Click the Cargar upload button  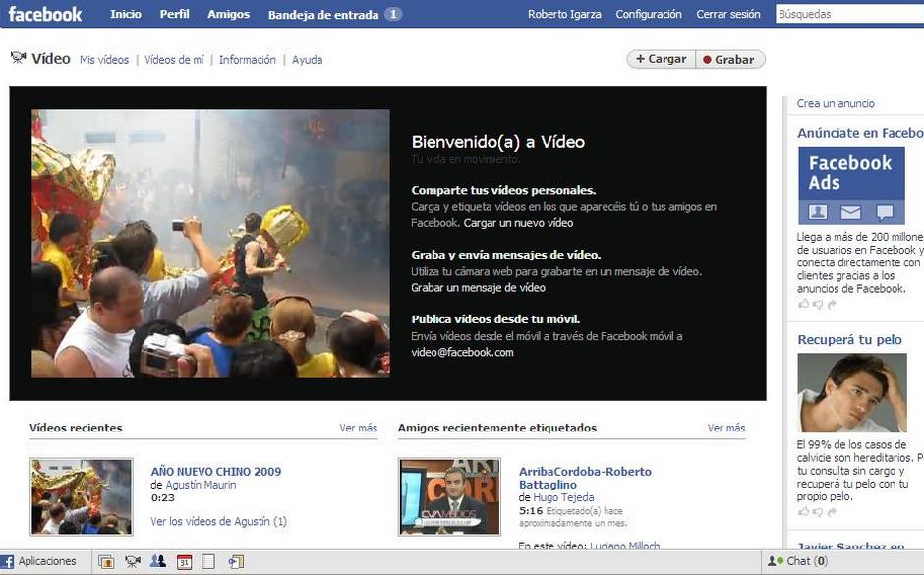(x=662, y=59)
